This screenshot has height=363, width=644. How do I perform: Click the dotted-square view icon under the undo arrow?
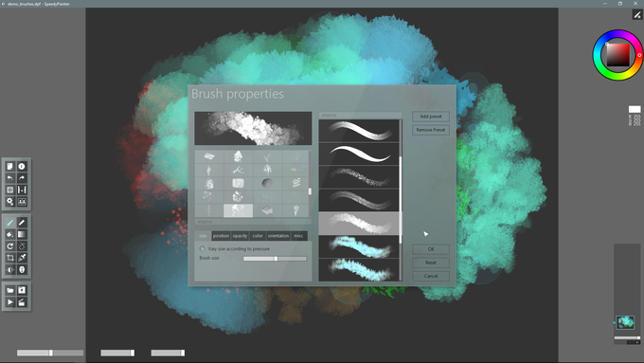(9, 190)
